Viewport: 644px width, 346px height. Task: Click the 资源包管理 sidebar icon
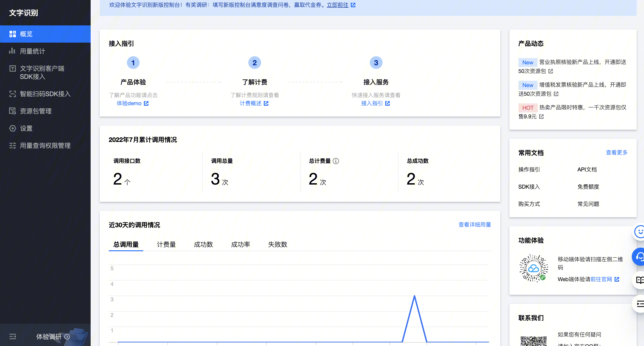click(12, 111)
